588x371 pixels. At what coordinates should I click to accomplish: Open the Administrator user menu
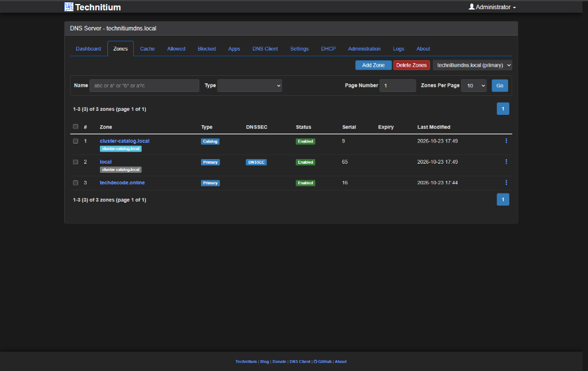(x=492, y=7)
